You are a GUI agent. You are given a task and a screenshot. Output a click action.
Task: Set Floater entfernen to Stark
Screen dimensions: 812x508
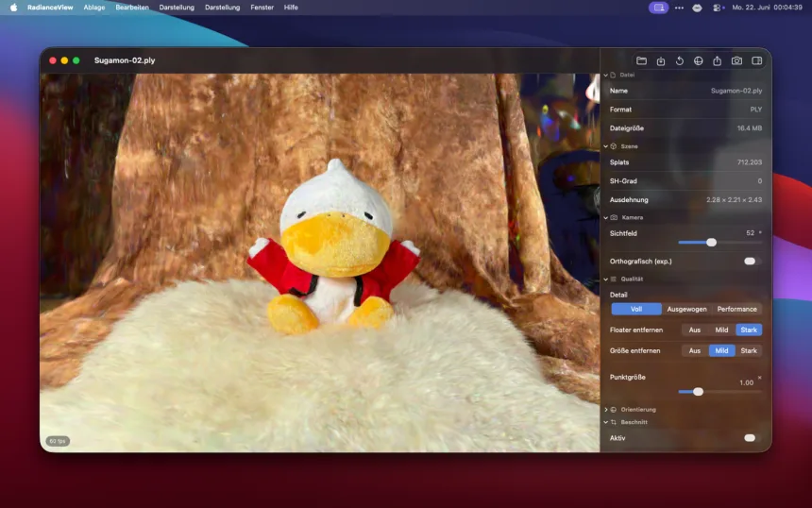tap(749, 330)
